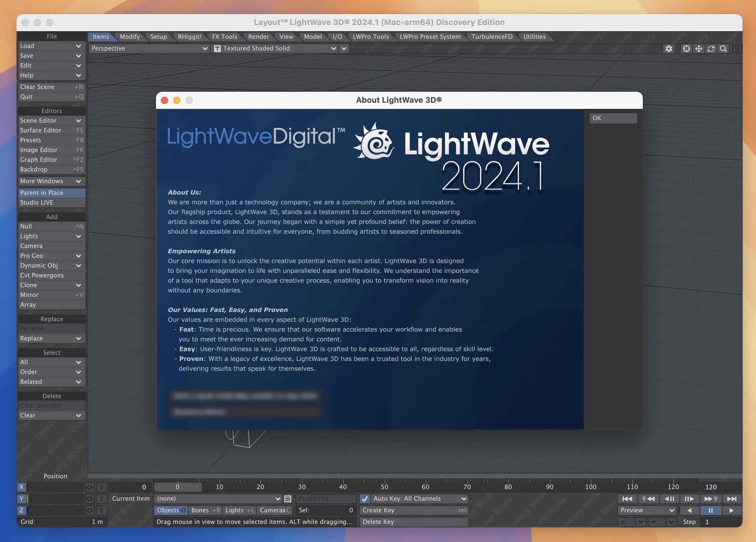Open Current Item (none) dropdown

tap(218, 499)
